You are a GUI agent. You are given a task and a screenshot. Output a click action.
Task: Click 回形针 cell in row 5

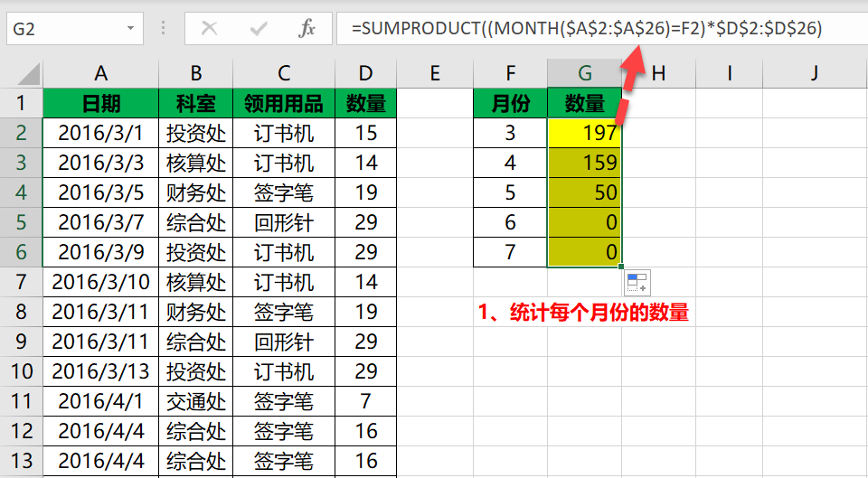coord(283,222)
